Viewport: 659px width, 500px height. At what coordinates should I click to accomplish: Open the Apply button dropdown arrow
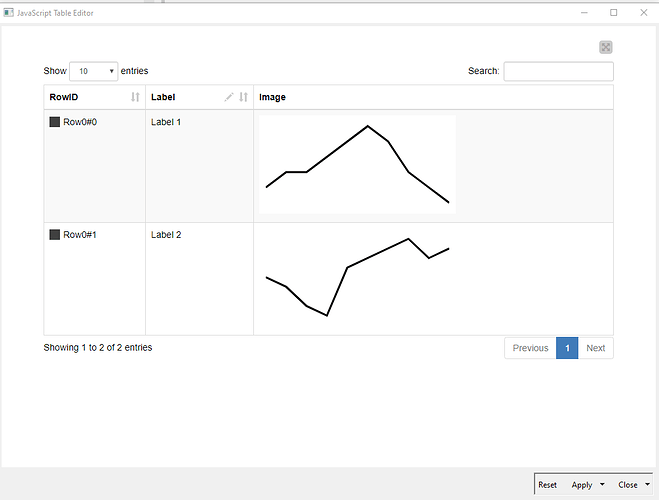click(x=602, y=484)
